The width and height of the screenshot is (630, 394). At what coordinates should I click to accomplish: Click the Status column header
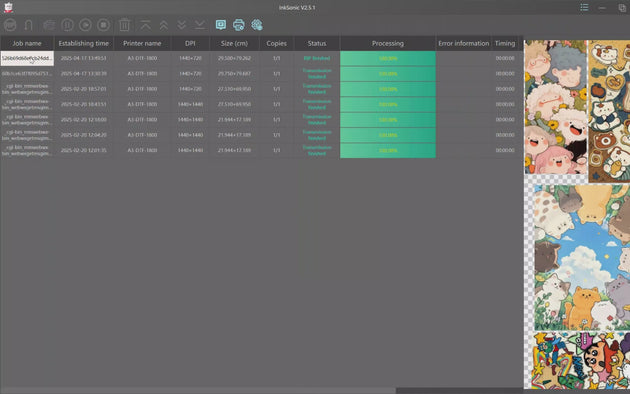[x=317, y=43]
